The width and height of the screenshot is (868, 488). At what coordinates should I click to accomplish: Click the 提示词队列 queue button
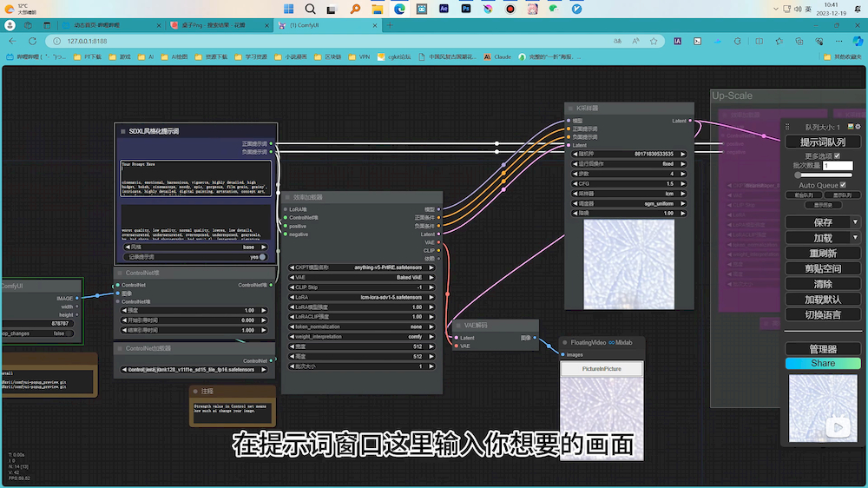(x=822, y=142)
